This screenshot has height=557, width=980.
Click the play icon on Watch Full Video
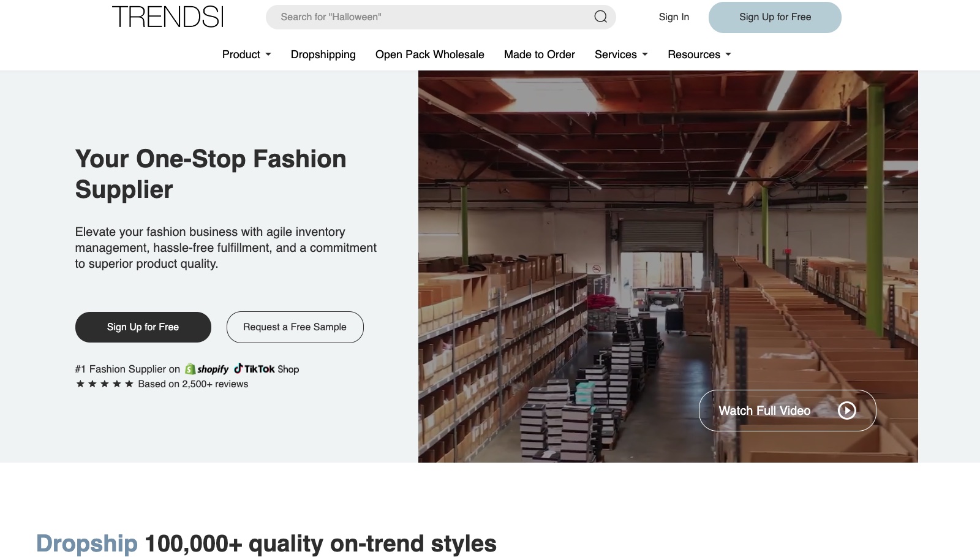(846, 411)
